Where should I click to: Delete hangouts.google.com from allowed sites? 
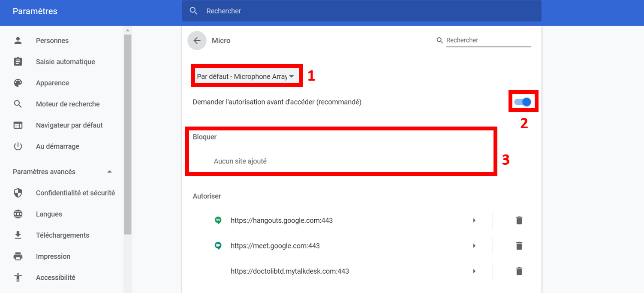[519, 221]
